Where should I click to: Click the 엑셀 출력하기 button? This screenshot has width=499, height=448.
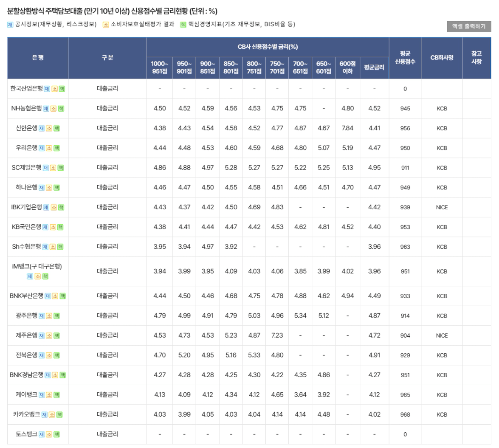[x=469, y=26]
